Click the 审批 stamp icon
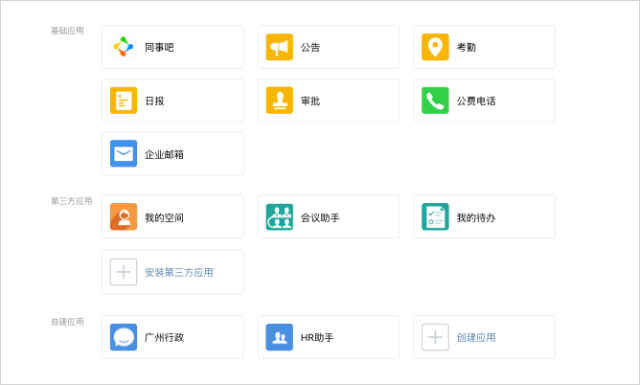Screen dimensions: 640x385 click(279, 100)
